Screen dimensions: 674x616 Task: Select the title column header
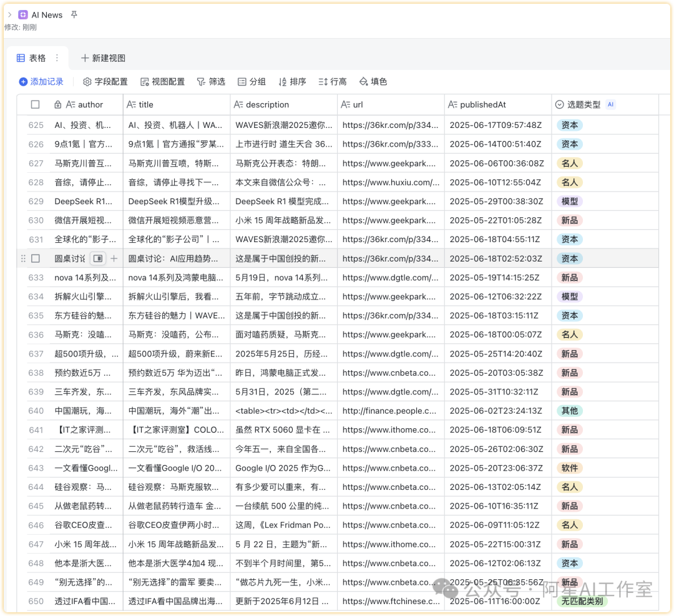[x=177, y=104]
